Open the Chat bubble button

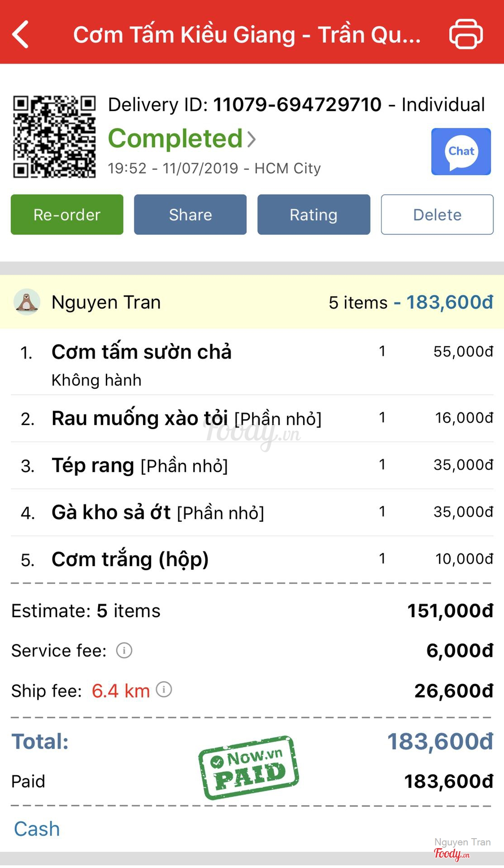pyautogui.click(x=461, y=152)
